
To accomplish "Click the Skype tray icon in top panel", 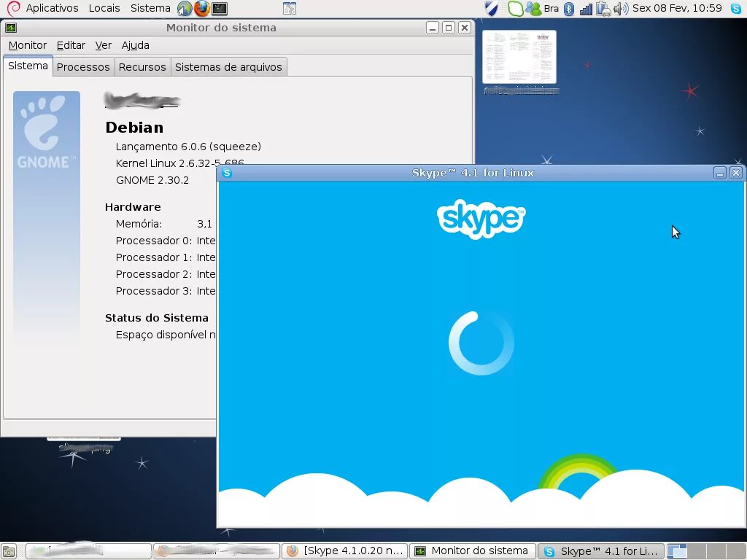I will (736, 9).
